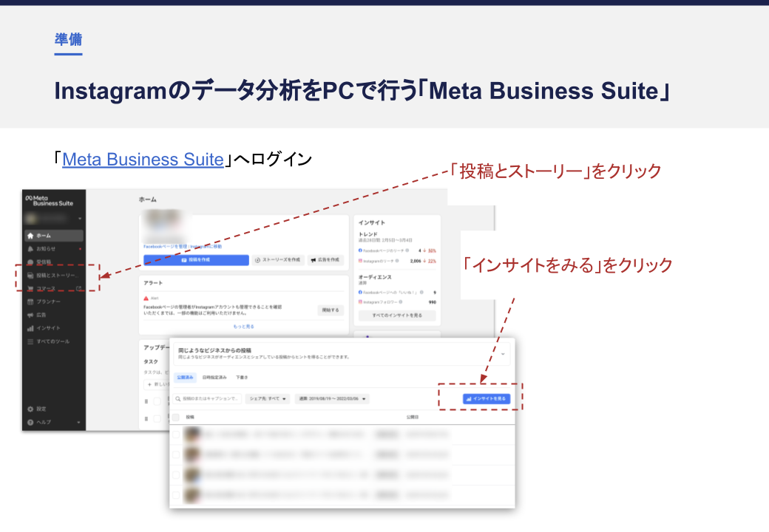Select the second task checkbox under タスク
The image size is (769, 532).
tap(157, 419)
